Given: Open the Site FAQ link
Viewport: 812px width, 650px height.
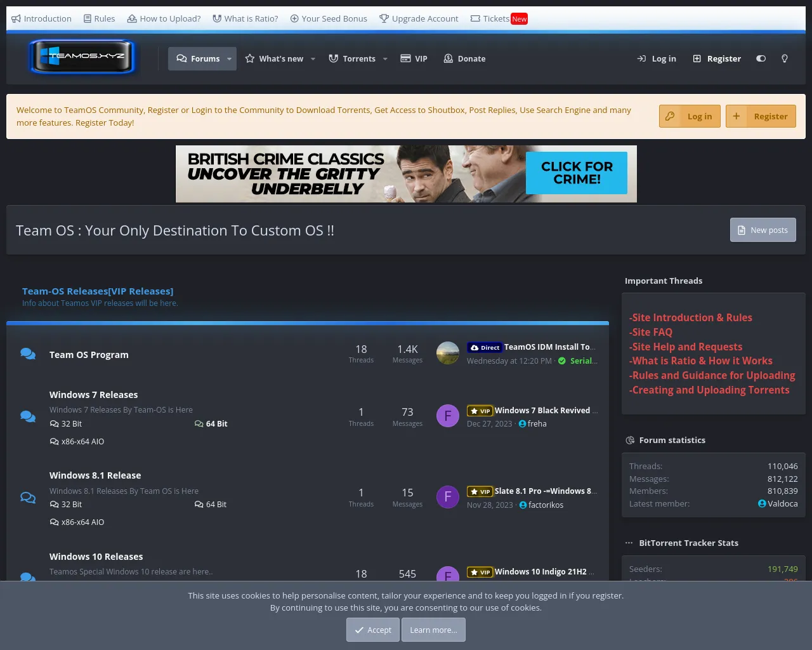Looking at the screenshot, I should pos(650,332).
